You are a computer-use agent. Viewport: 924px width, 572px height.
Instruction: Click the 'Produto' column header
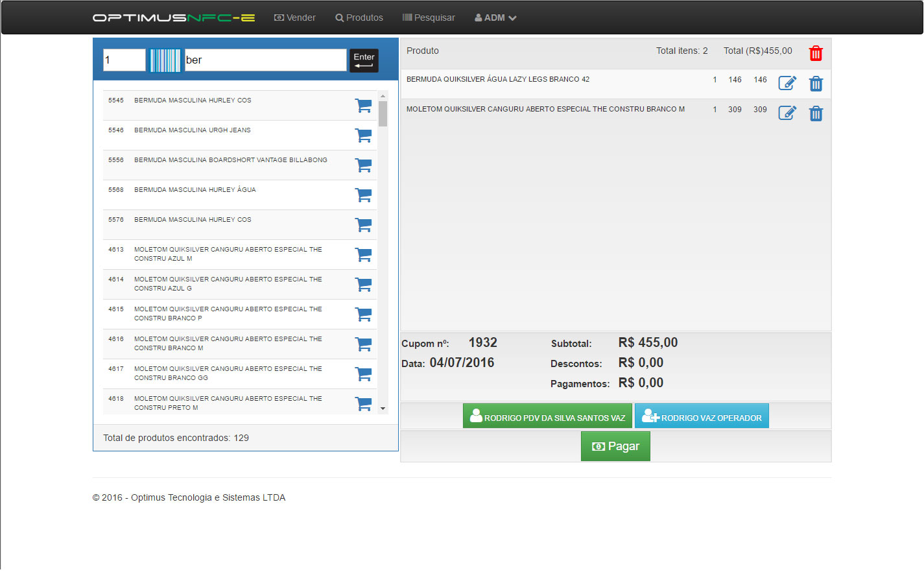point(423,51)
